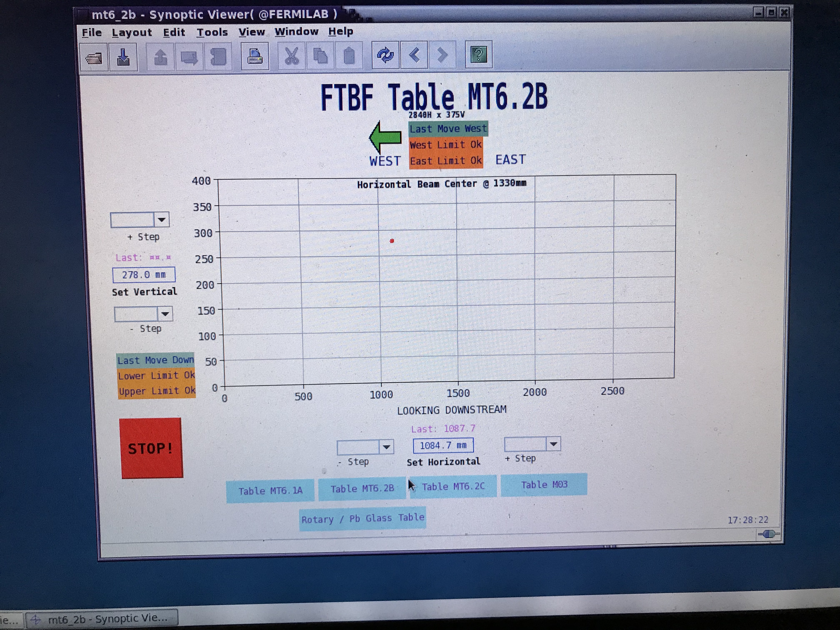Viewport: 840px width, 630px height.
Task: Click the Last Move Down indicator
Action: point(155,360)
